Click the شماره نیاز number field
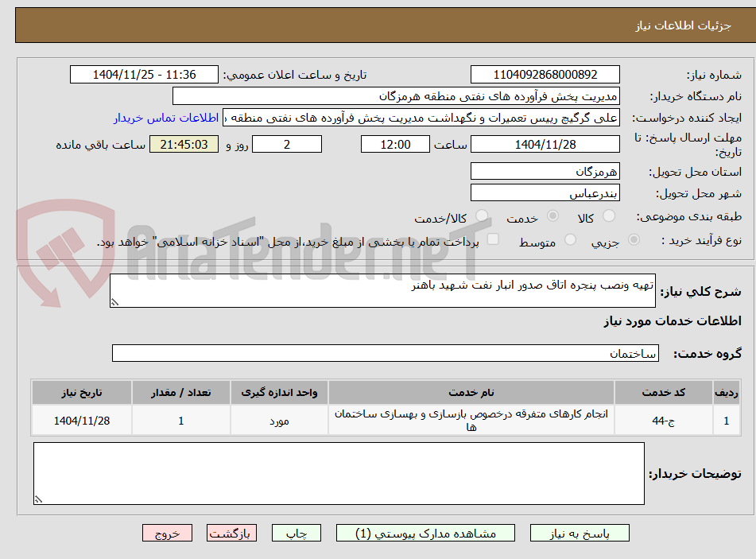Viewport: 756px width, 559px height. tap(545, 75)
